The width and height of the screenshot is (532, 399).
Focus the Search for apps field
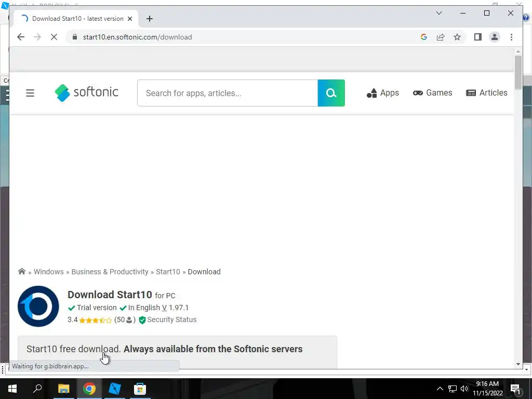228,93
